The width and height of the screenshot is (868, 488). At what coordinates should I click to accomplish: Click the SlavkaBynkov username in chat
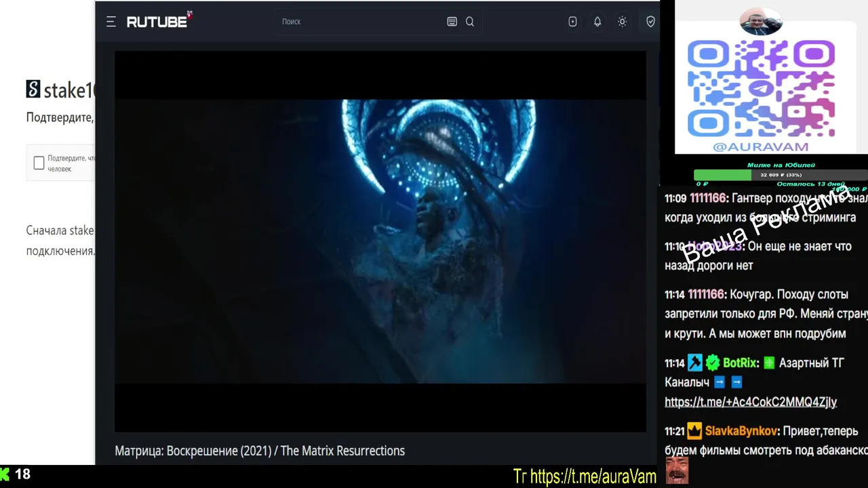pyautogui.click(x=741, y=431)
